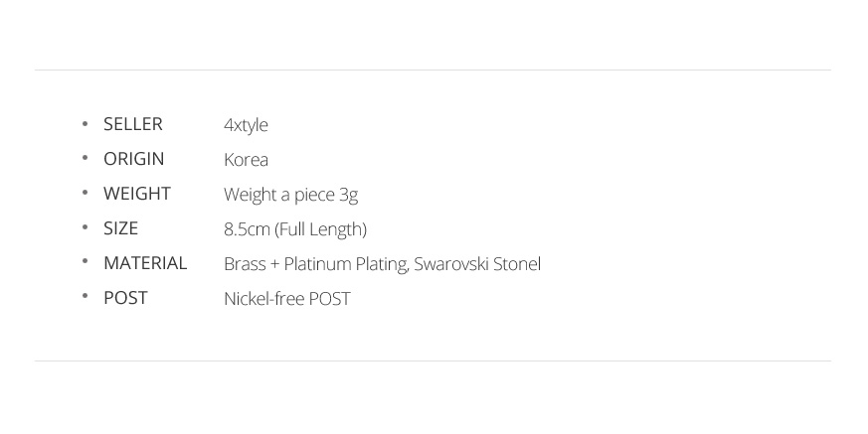868x434 pixels.
Task: Click the bullet beside SELLER
Action: [85, 123]
